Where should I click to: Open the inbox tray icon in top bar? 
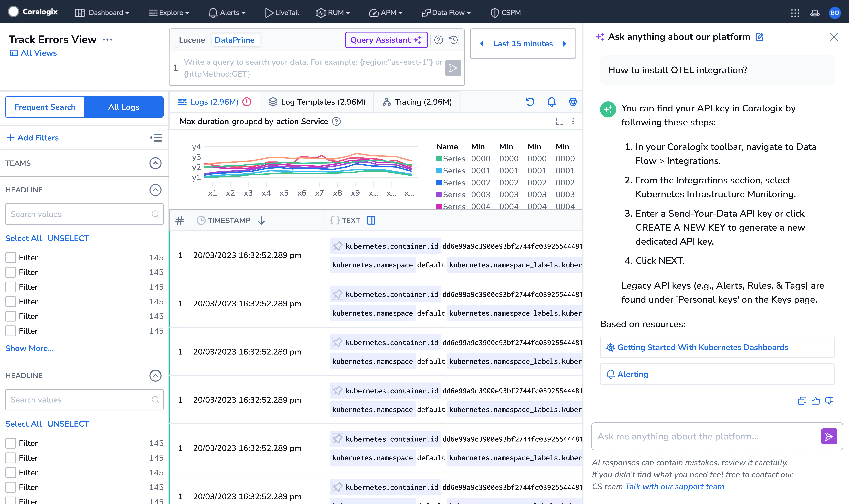pos(815,13)
